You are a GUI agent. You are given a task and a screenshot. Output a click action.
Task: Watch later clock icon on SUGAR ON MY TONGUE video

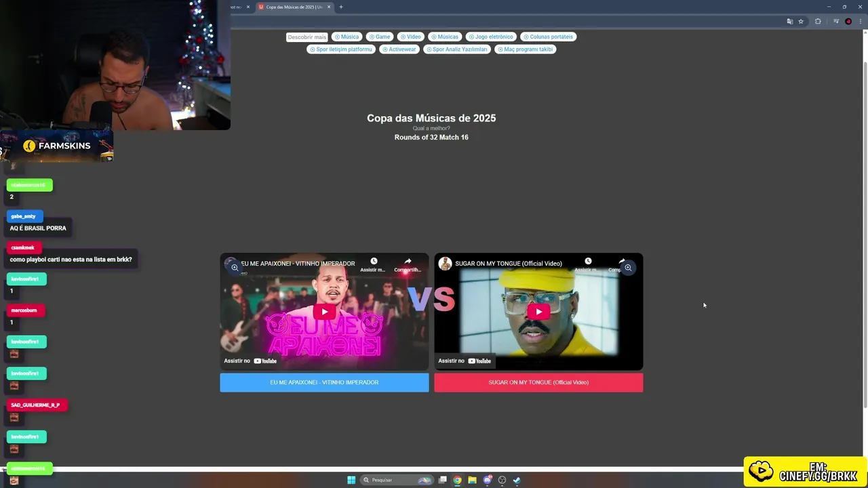pyautogui.click(x=588, y=261)
